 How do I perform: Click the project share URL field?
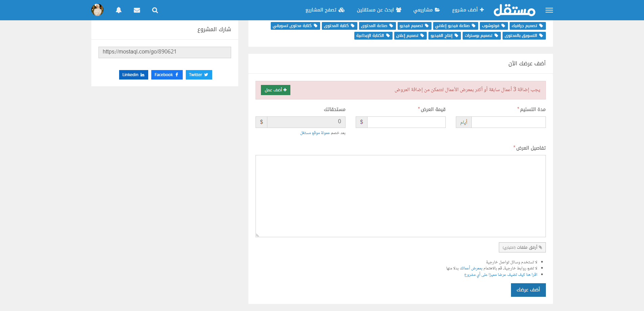coord(165,52)
